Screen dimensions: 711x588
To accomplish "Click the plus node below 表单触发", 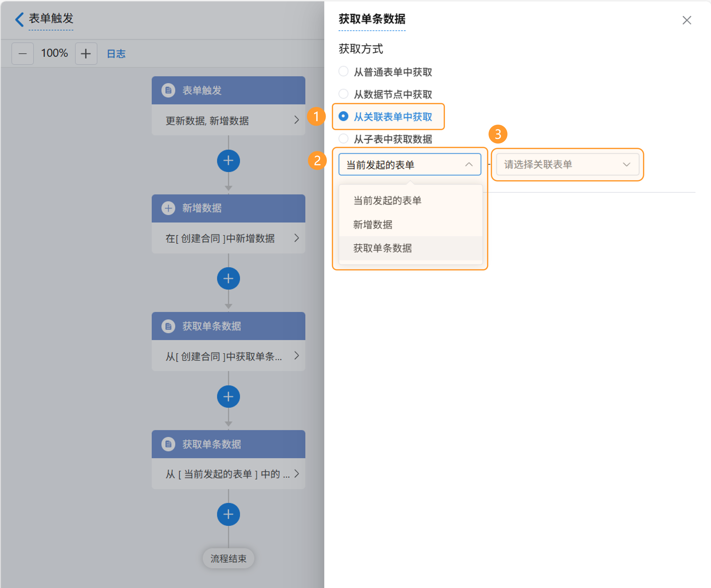I will 228,161.
